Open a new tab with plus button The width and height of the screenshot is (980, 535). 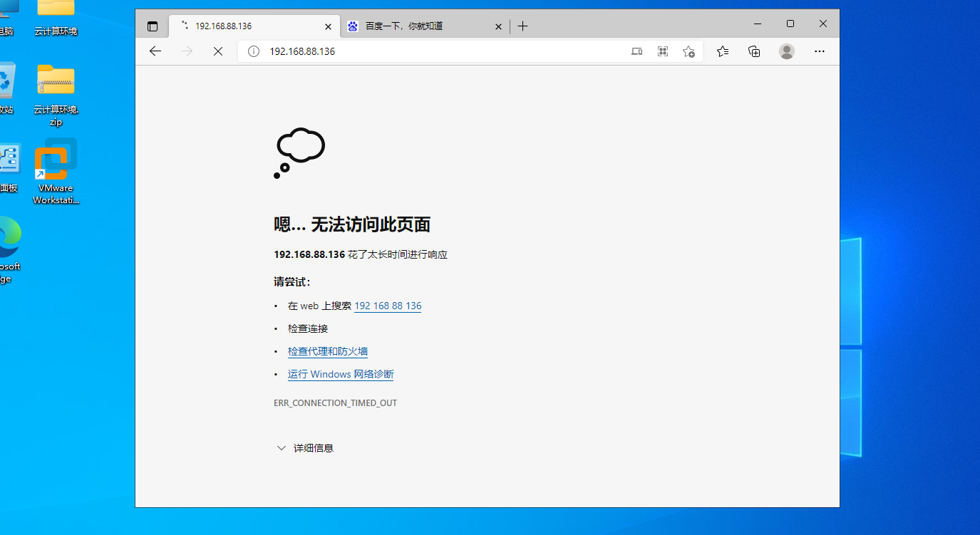click(x=523, y=26)
